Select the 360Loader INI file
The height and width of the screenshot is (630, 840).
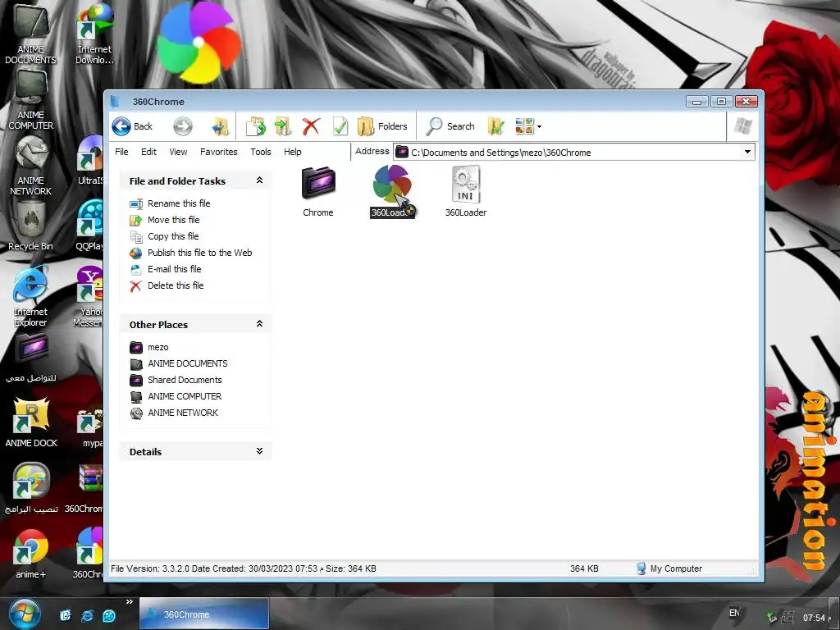pos(466,191)
